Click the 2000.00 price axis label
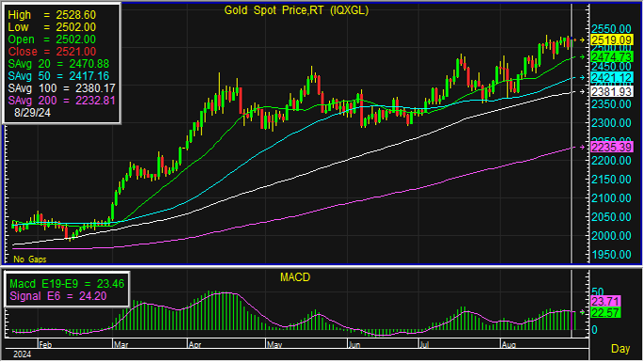 tap(611, 236)
